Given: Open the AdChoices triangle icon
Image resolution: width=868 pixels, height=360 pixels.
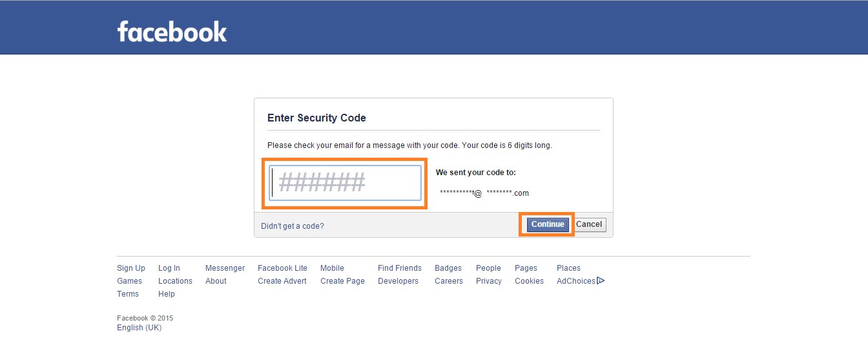Looking at the screenshot, I should tap(601, 281).
